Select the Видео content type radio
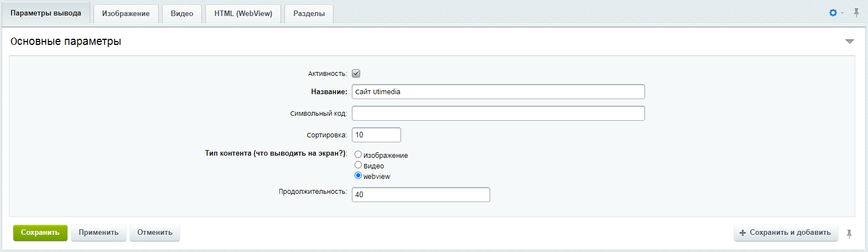Viewport: 868px width, 252px height. pyautogui.click(x=358, y=165)
